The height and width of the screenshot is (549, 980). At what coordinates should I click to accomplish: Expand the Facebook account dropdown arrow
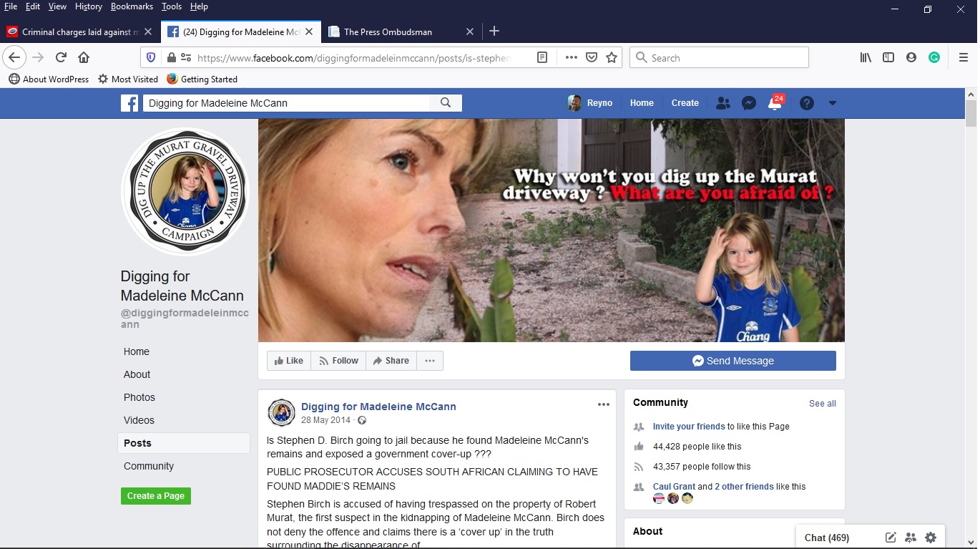click(x=833, y=103)
